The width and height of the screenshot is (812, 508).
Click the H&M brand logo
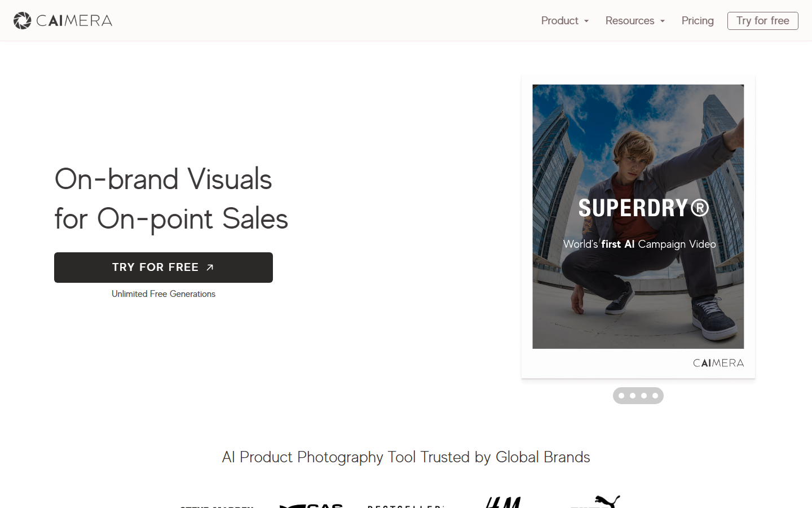point(504,502)
